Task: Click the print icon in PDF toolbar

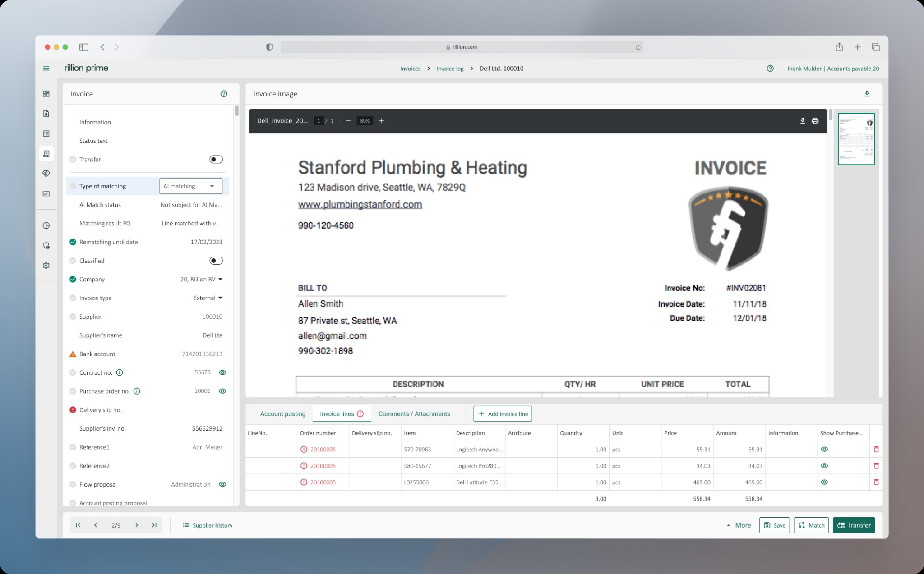Action: (815, 121)
